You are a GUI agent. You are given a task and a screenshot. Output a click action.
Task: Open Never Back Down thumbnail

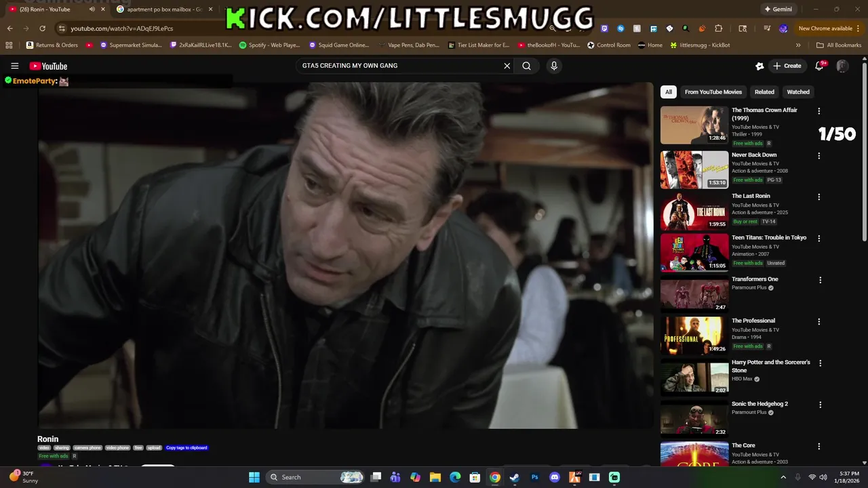[x=694, y=169]
